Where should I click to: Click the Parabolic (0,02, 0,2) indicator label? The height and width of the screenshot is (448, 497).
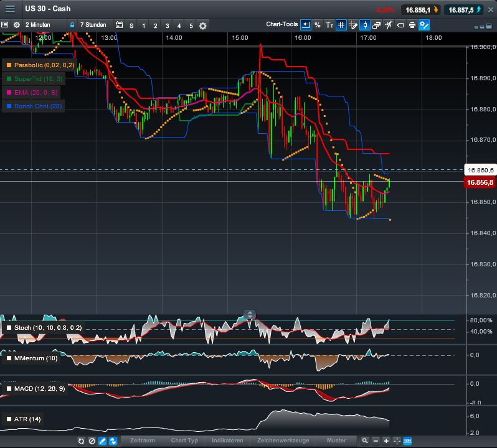pyautogui.click(x=44, y=65)
